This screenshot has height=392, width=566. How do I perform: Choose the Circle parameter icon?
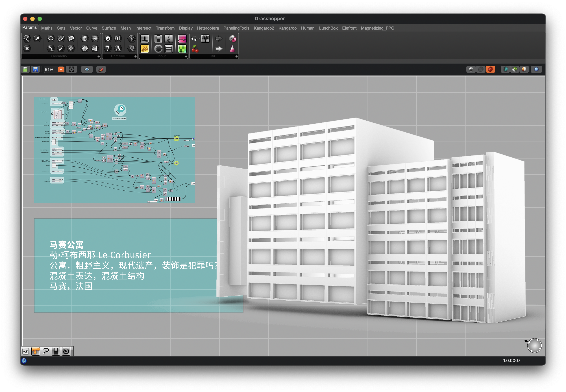point(51,38)
